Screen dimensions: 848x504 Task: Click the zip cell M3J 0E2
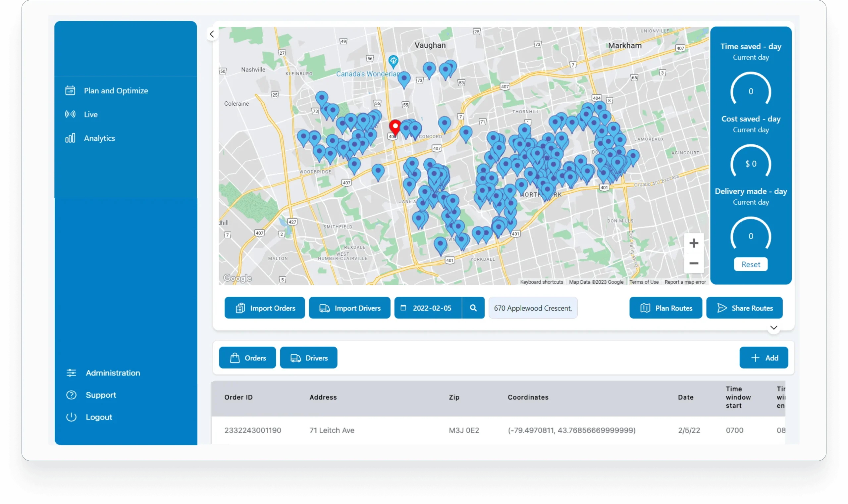coord(463,430)
